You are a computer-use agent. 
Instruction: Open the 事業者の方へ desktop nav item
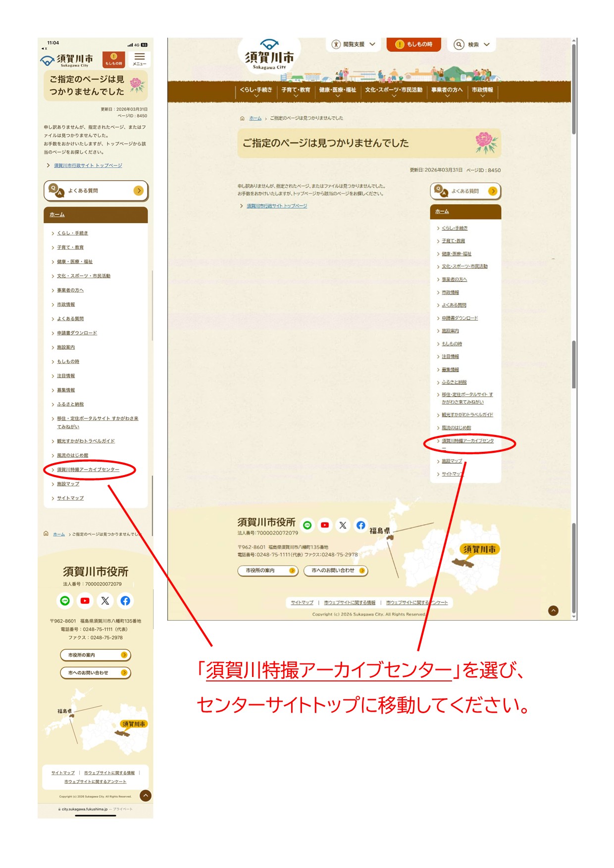pos(447,90)
